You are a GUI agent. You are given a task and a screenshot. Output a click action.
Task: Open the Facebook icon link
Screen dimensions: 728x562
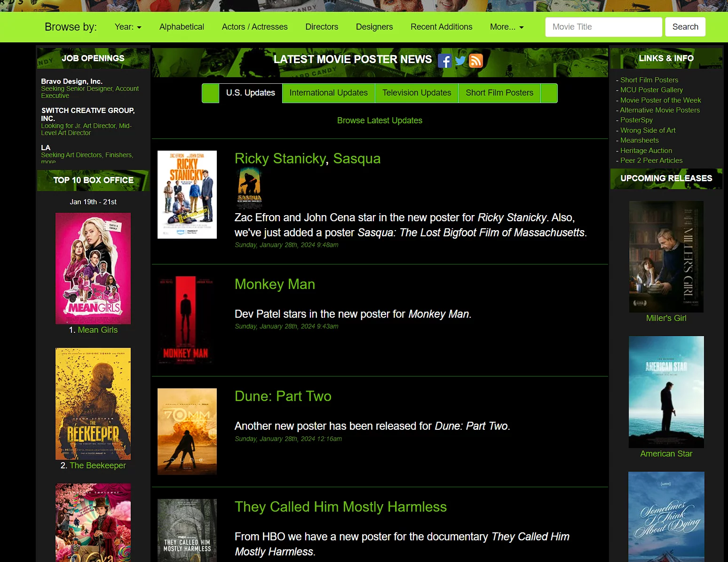(x=444, y=61)
